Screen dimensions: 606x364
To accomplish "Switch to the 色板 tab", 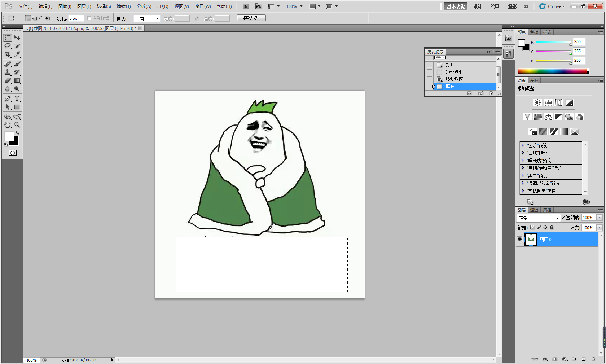I will (x=534, y=32).
